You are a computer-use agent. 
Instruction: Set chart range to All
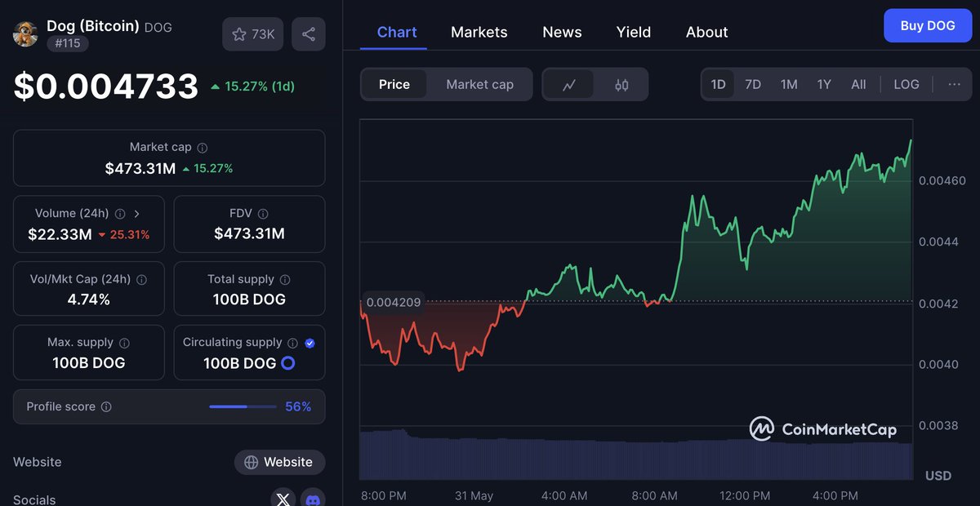858,84
